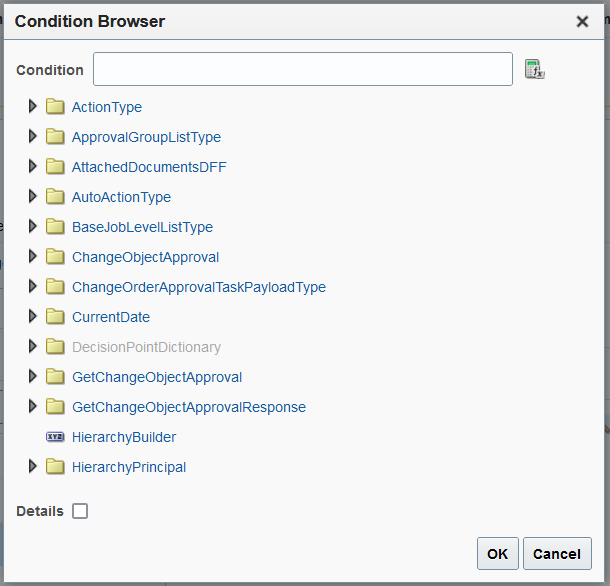Click the ActionType folder icon
Viewport: 610px width, 586px height.
(55, 106)
